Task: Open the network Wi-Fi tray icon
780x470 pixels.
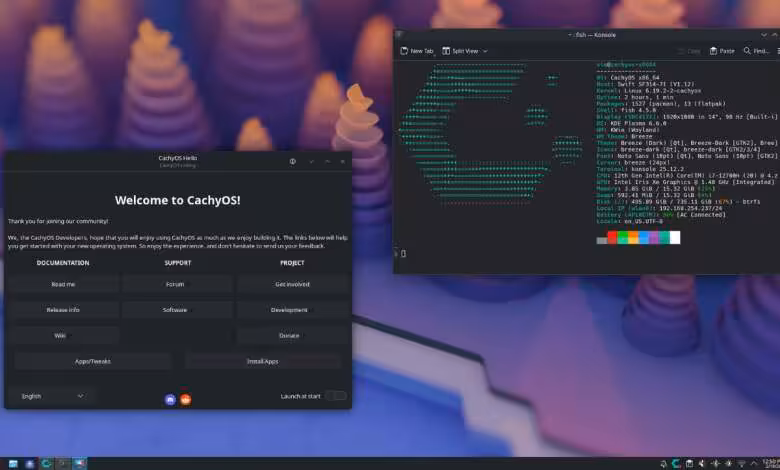Action: pos(741,464)
